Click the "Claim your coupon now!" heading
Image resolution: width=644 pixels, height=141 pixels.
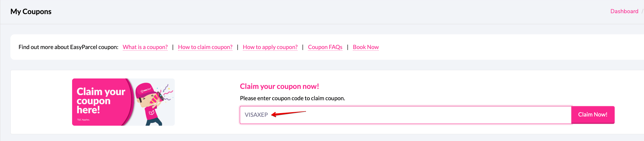(279, 86)
